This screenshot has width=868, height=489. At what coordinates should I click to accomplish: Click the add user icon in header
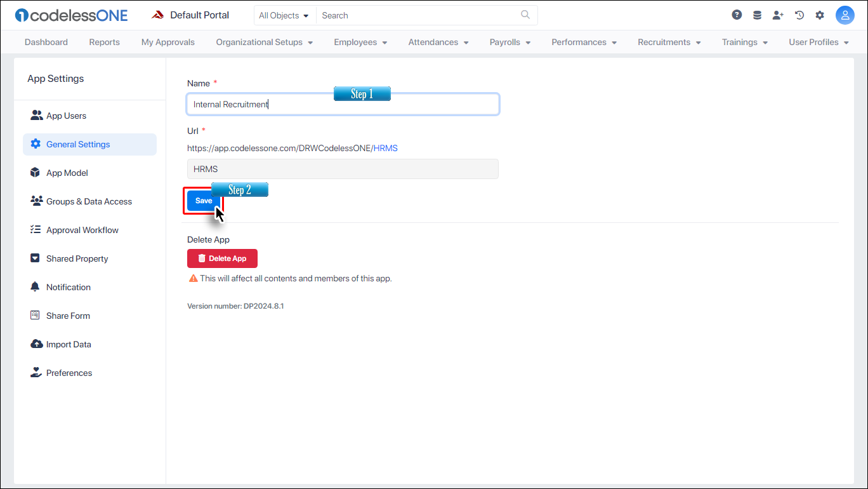pos(778,15)
